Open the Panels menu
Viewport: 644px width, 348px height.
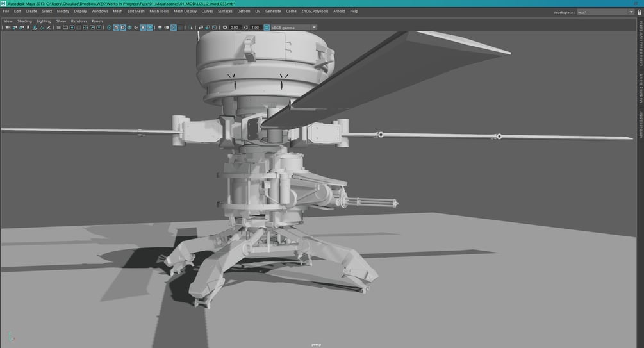97,21
